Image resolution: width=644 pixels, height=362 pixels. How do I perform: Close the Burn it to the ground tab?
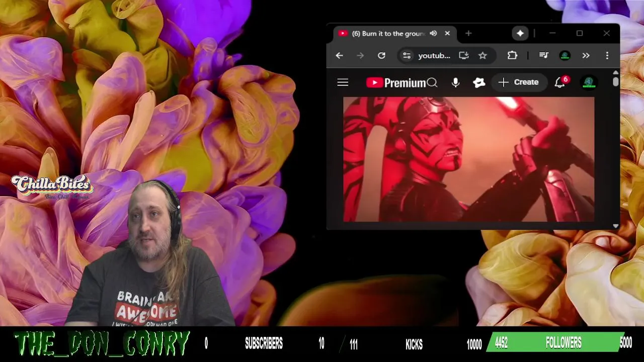click(x=447, y=34)
